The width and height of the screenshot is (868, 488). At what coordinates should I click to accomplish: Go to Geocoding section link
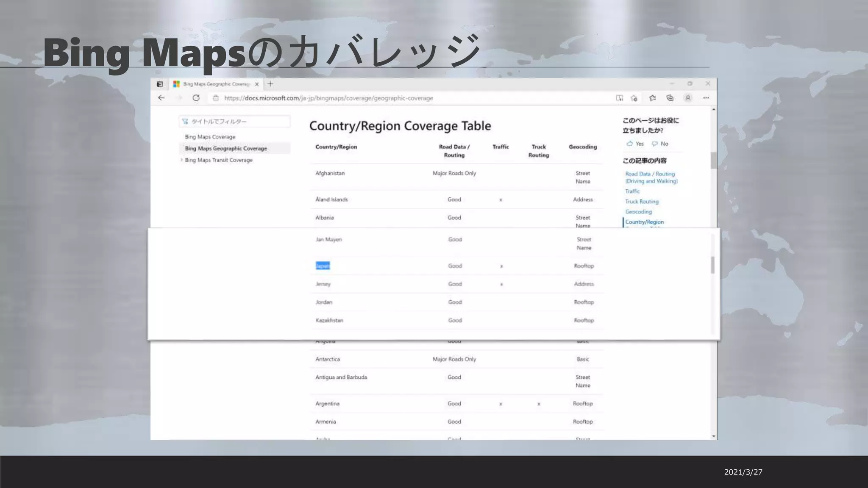click(x=638, y=212)
